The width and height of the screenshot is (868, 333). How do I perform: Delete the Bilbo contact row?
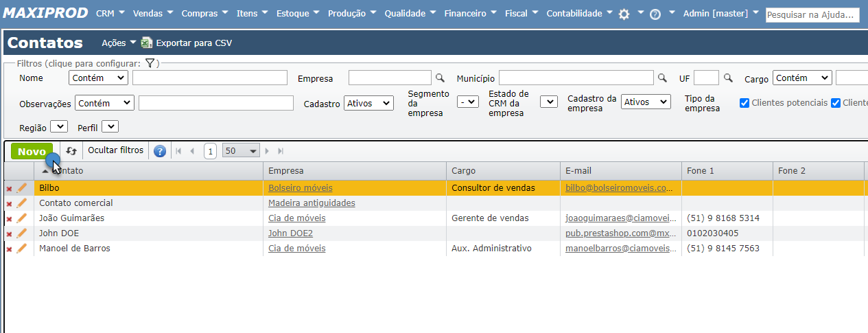click(x=9, y=189)
